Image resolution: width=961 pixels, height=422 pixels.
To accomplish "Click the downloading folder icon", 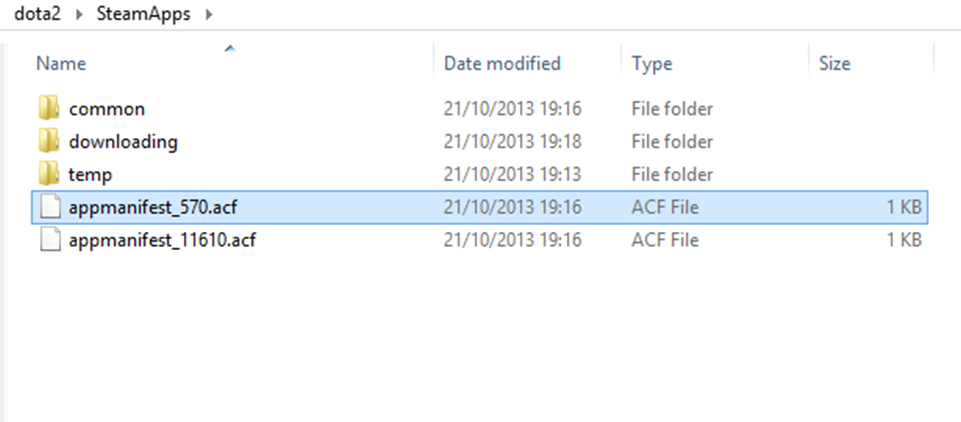I will 50,141.
